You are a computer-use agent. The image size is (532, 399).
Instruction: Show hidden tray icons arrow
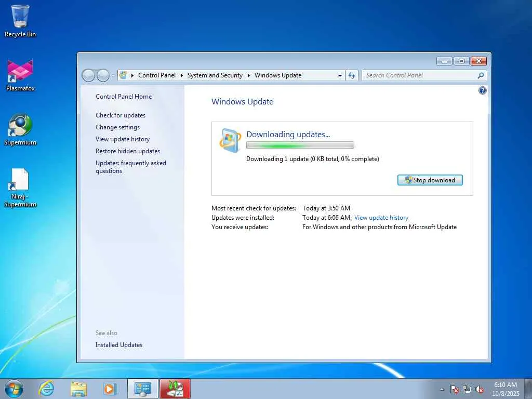442,389
